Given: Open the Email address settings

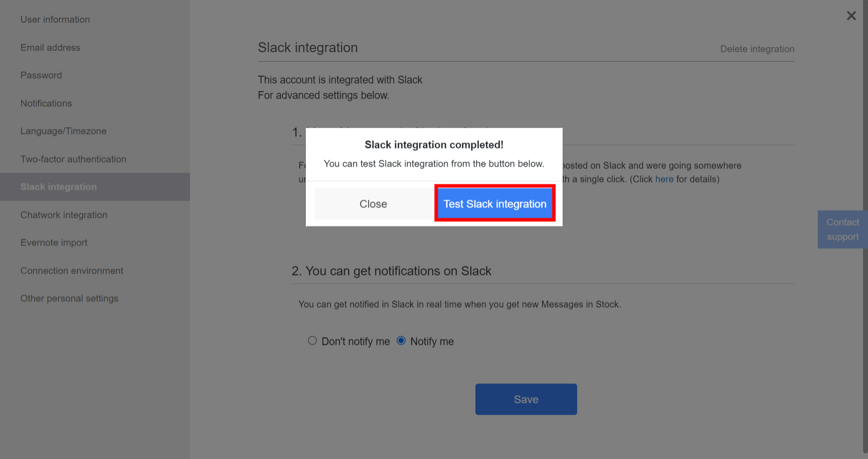Looking at the screenshot, I should tap(50, 47).
